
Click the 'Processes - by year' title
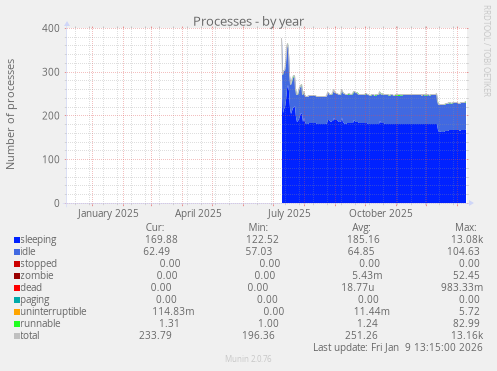tap(248, 22)
